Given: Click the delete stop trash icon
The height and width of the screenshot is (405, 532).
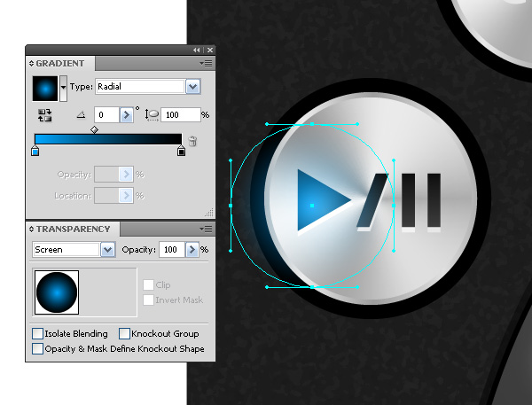Looking at the screenshot, I should pyautogui.click(x=192, y=141).
